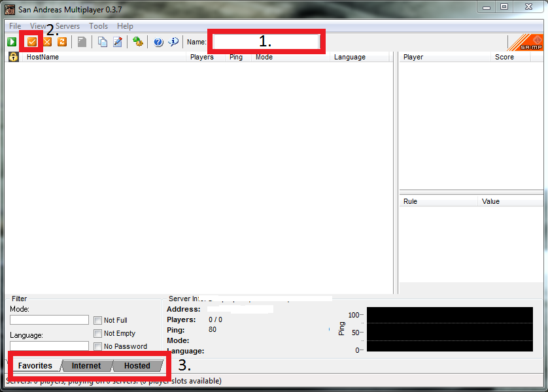Open the Settings gears icon
This screenshot has width=548, height=392.
[x=137, y=42]
